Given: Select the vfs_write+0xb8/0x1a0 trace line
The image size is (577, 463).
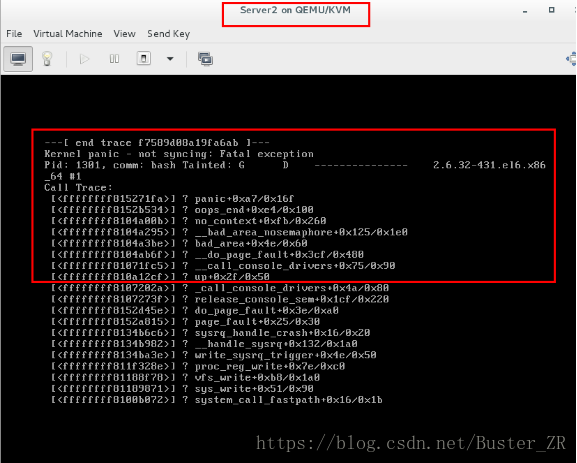Looking at the screenshot, I should [185, 378].
